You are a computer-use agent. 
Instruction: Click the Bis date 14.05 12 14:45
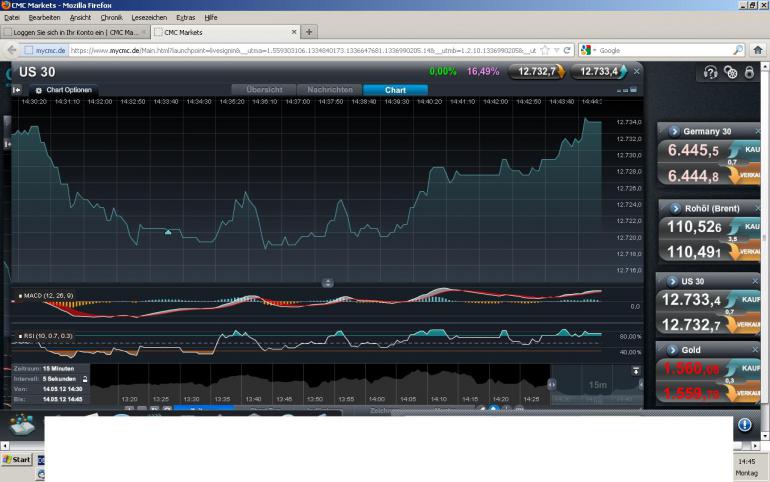pyautogui.click(x=63, y=399)
